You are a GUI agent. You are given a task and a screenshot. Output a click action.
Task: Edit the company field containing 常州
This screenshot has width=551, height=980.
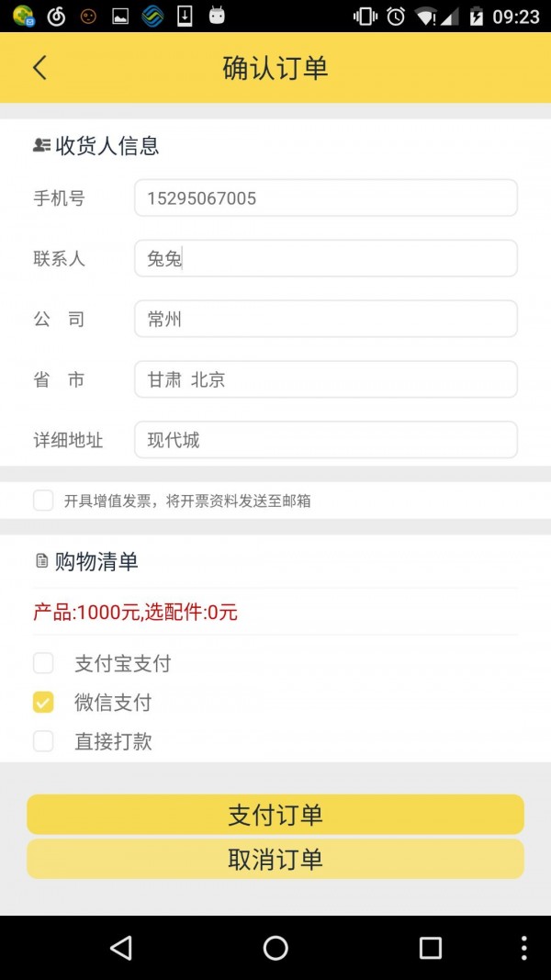pyautogui.click(x=325, y=320)
